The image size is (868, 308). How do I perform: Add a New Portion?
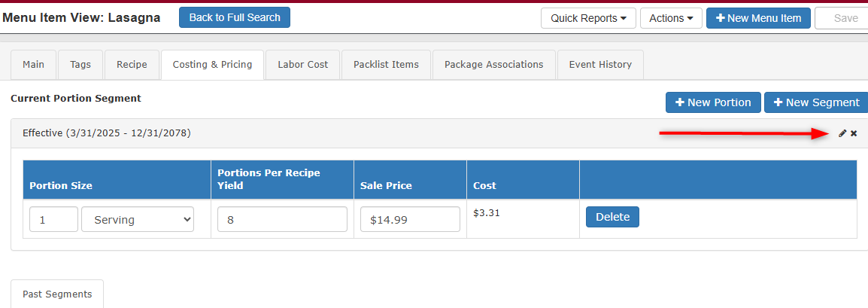pos(713,102)
